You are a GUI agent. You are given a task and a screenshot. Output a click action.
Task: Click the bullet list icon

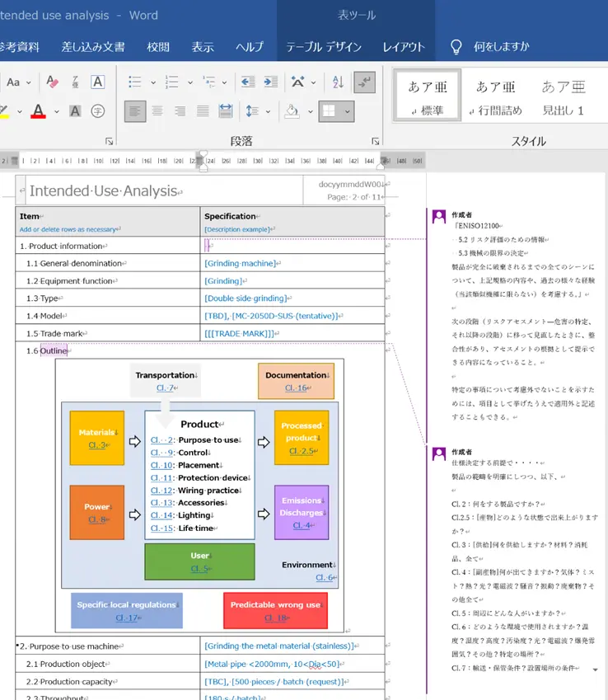(x=135, y=82)
